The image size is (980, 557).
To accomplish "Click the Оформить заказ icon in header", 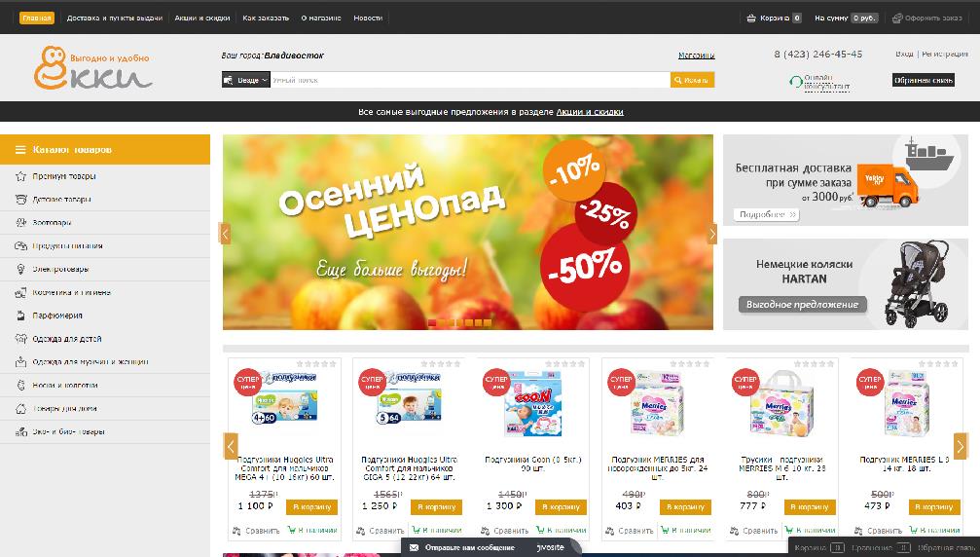I will (897, 19).
